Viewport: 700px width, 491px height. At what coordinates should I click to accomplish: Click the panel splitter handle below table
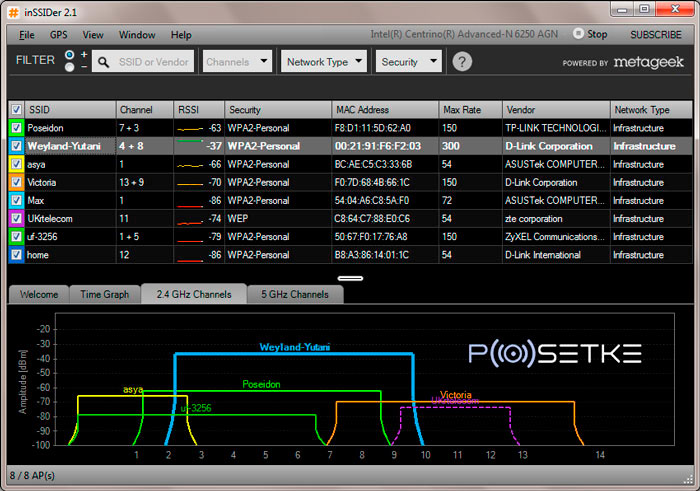click(x=350, y=278)
